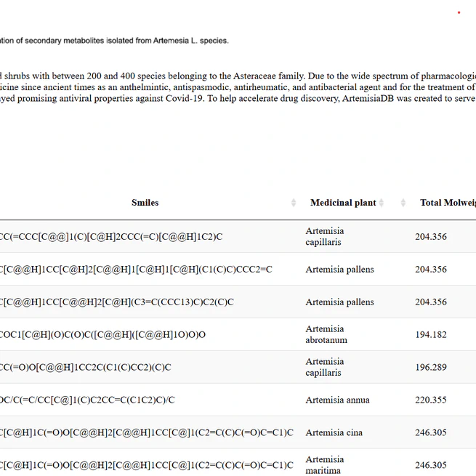Click Artemisia capillaris in the first row
The width and height of the screenshot is (476, 476).
324,236
